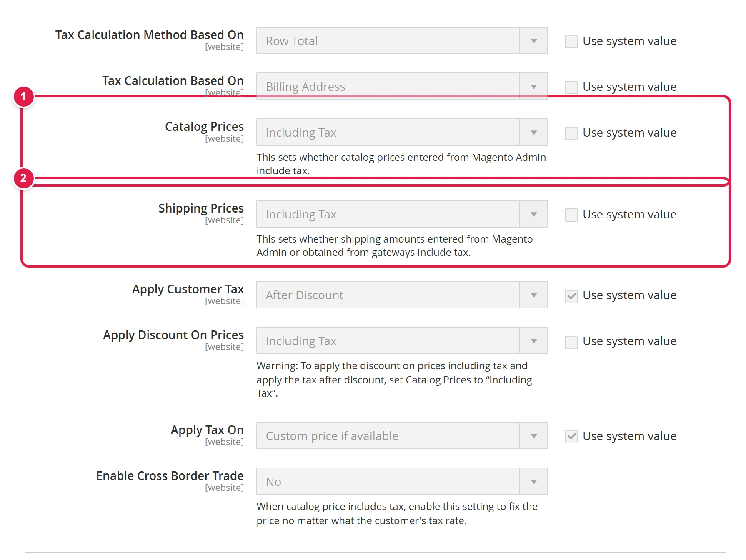Click Use system value text beside Row Total

[629, 41]
